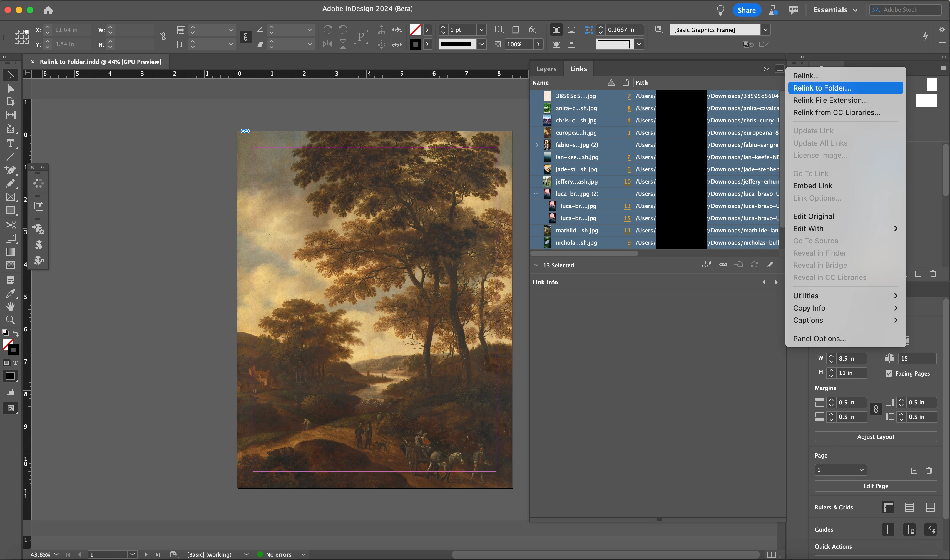Uncheck the Facing Pages checkbox
The image size is (950, 560).
click(x=889, y=373)
